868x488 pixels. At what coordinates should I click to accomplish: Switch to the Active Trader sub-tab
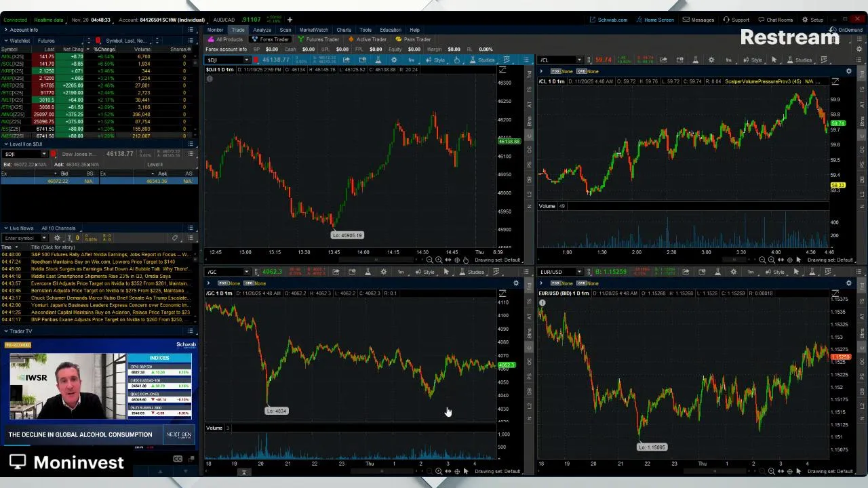click(368, 39)
